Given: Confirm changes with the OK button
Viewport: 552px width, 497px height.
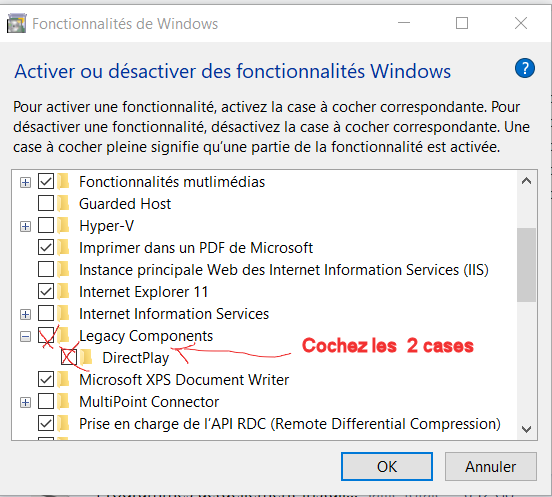Looking at the screenshot, I should click(387, 466).
